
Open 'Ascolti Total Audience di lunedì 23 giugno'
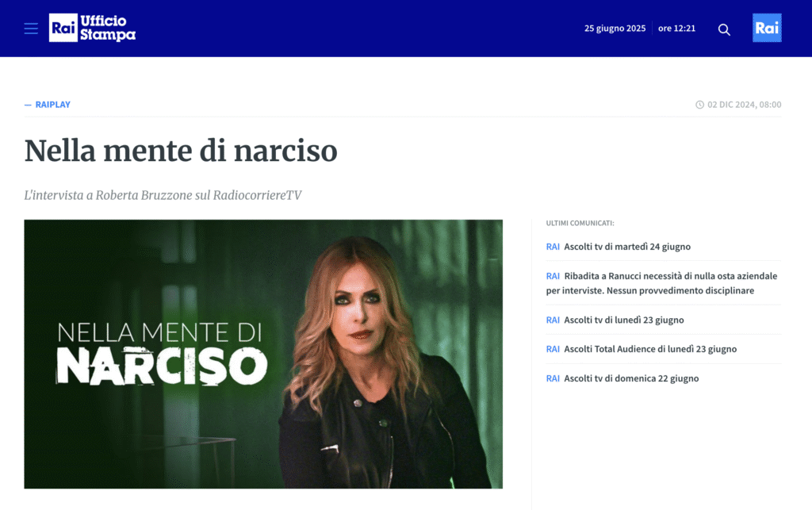pyautogui.click(x=650, y=349)
